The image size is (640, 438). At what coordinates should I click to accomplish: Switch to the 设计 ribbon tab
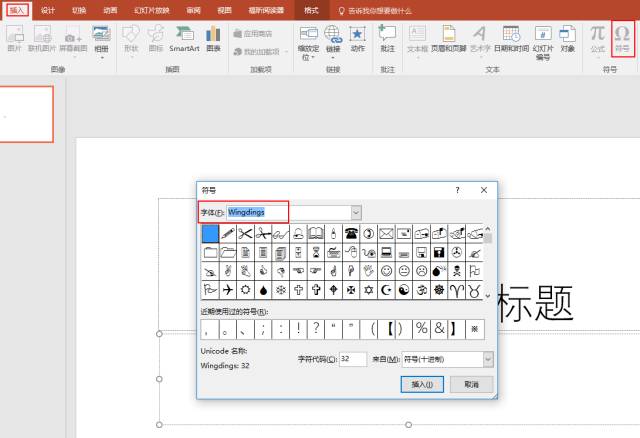[48, 10]
